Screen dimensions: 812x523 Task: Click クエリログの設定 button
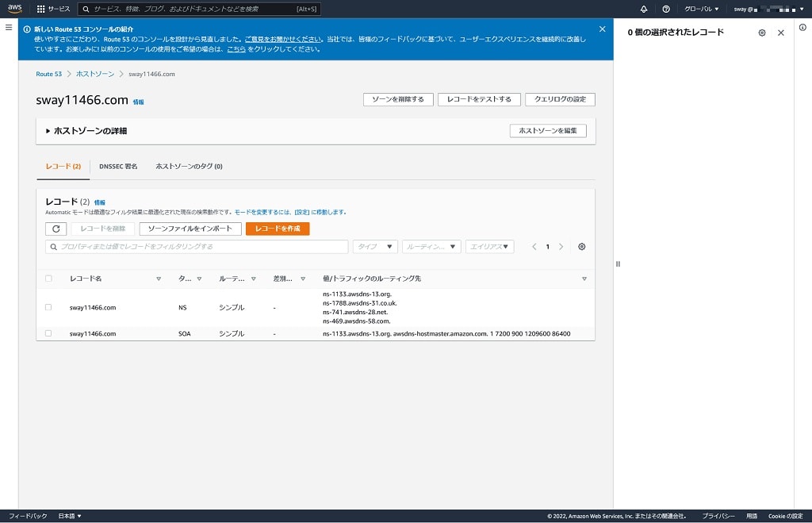pos(560,99)
